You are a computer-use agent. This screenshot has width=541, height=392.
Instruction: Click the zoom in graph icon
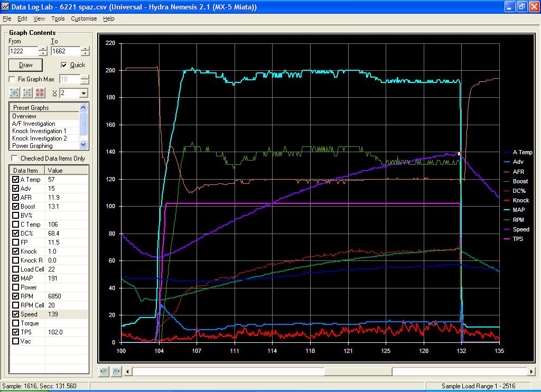[14, 93]
